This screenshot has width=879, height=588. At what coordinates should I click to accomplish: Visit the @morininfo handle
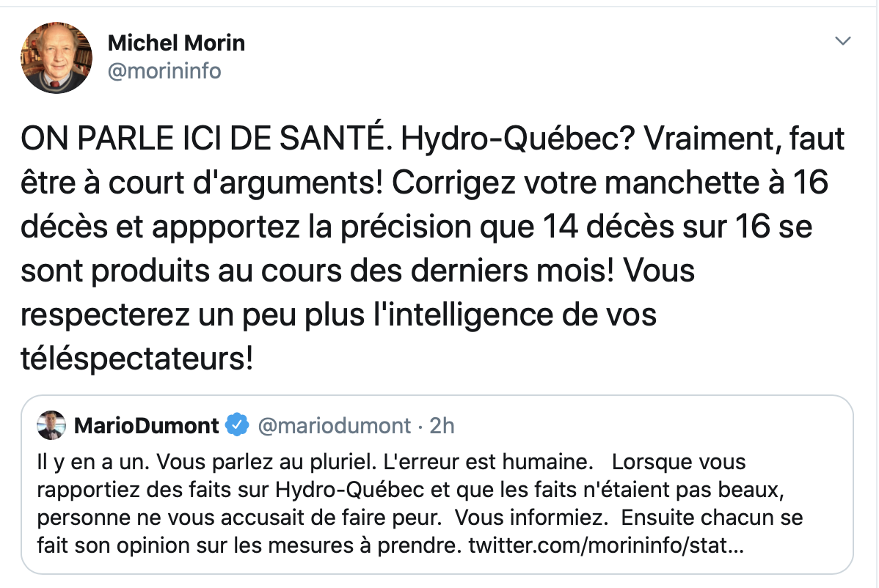coord(164,71)
